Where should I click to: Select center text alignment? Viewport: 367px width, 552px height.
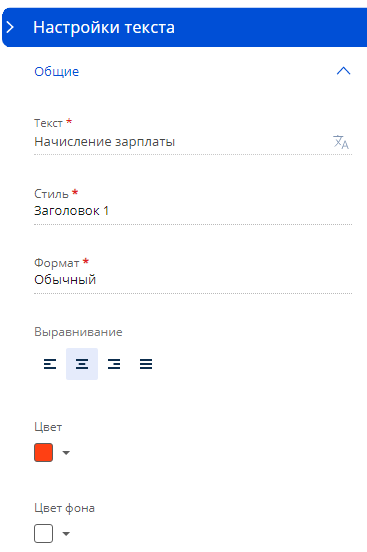pos(82,364)
